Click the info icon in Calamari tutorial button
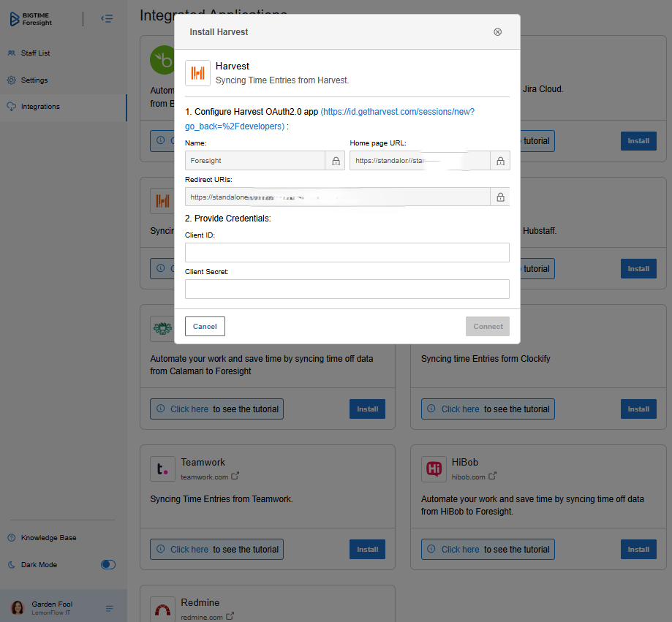Image resolution: width=672 pixels, height=622 pixels. tap(161, 409)
